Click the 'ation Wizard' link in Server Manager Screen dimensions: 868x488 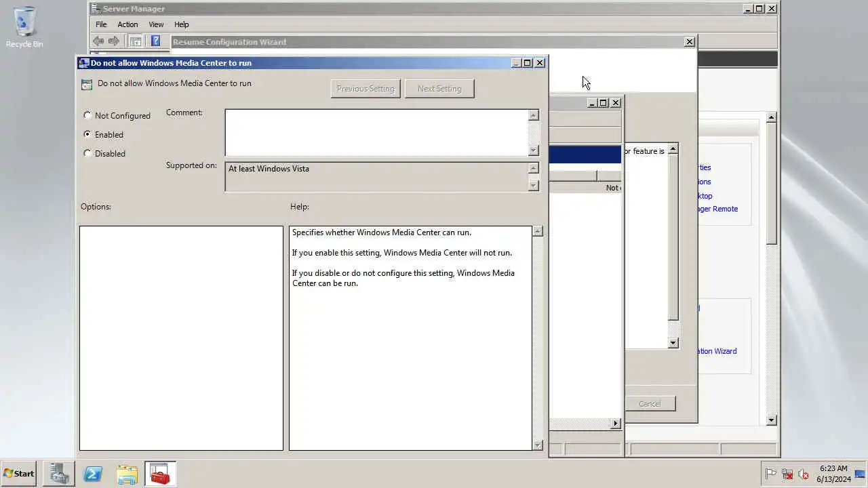(x=717, y=351)
